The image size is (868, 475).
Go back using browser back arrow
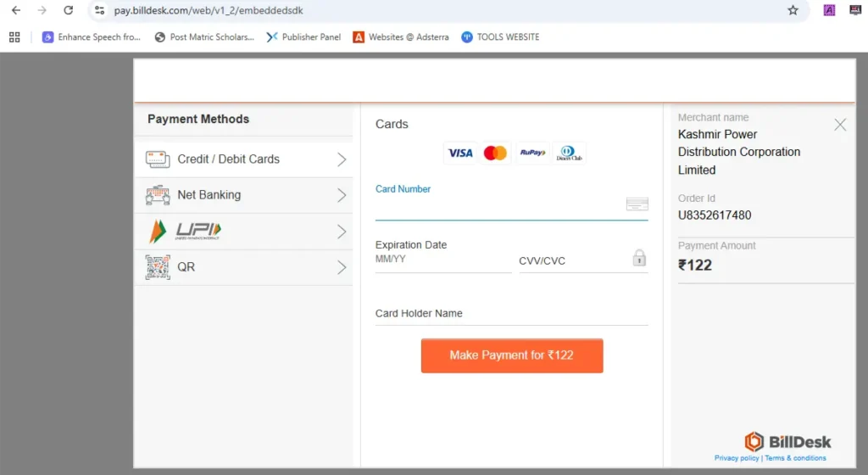pyautogui.click(x=16, y=10)
